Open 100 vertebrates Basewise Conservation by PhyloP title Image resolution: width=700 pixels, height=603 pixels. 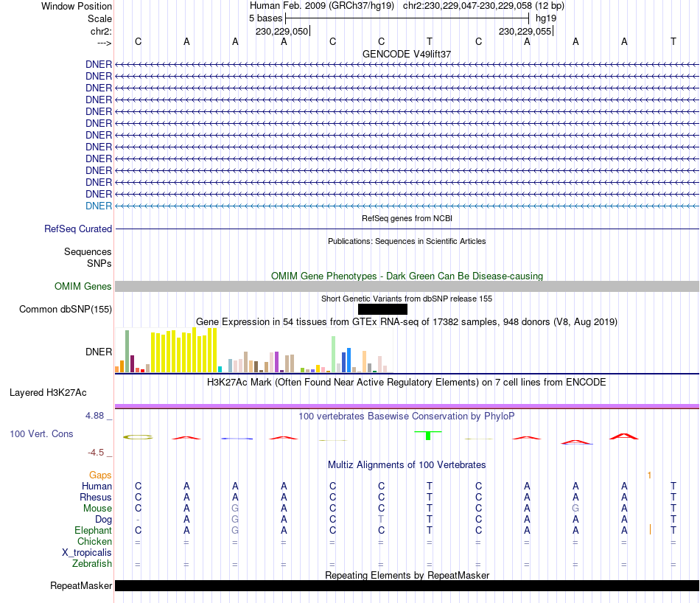tap(407, 416)
